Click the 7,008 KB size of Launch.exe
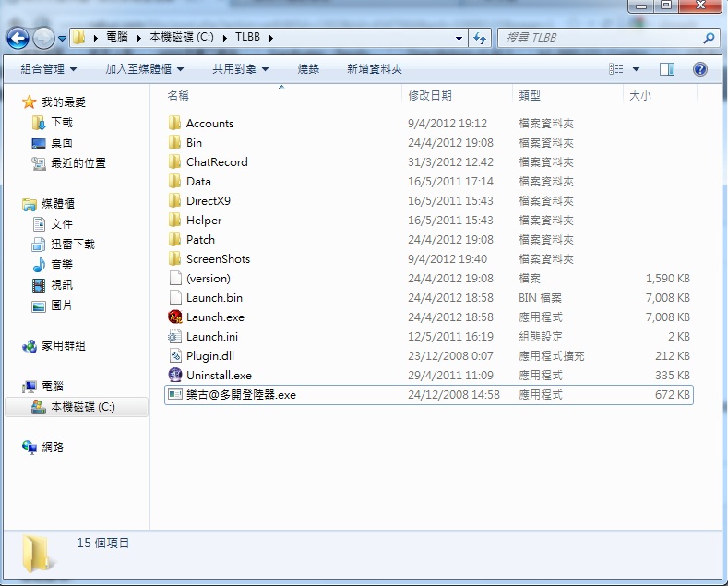Image resolution: width=728 pixels, height=586 pixels. [667, 317]
